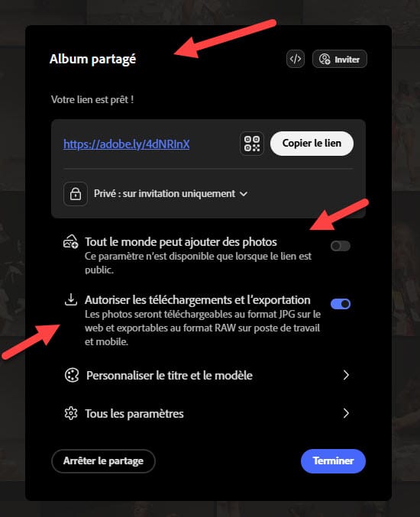
Task: Enable "Tout le monde peut ajouter des photos" switch
Action: point(341,246)
